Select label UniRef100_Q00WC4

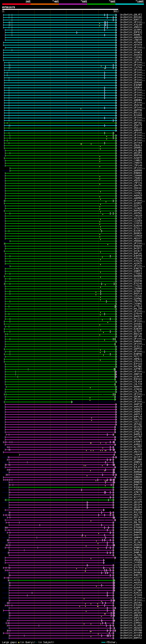[x=131, y=53]
